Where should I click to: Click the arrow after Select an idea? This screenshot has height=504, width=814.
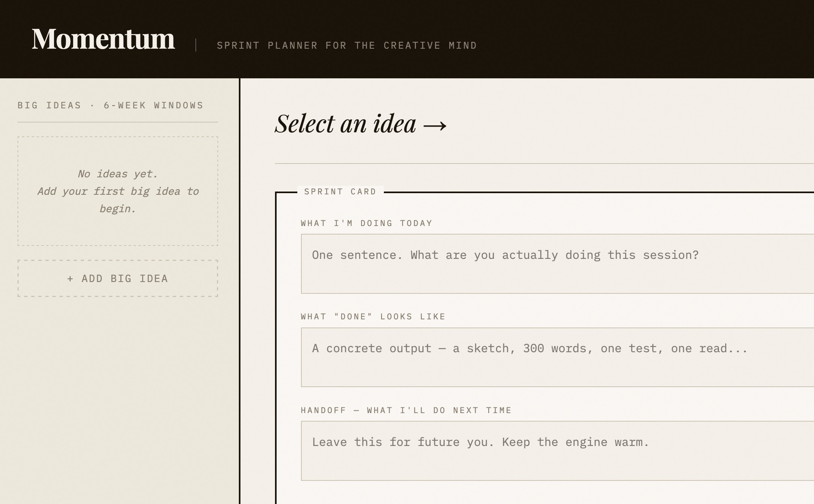tap(435, 125)
